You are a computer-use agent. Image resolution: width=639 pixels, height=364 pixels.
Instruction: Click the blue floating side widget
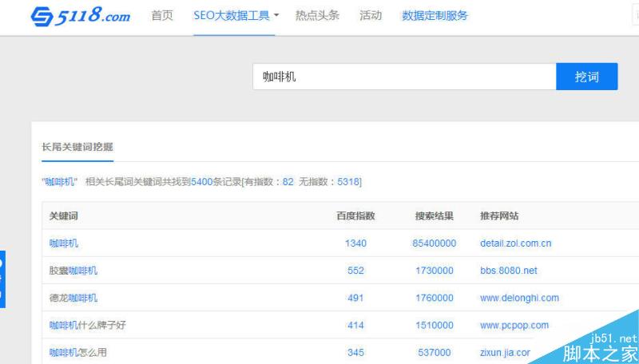(2, 279)
